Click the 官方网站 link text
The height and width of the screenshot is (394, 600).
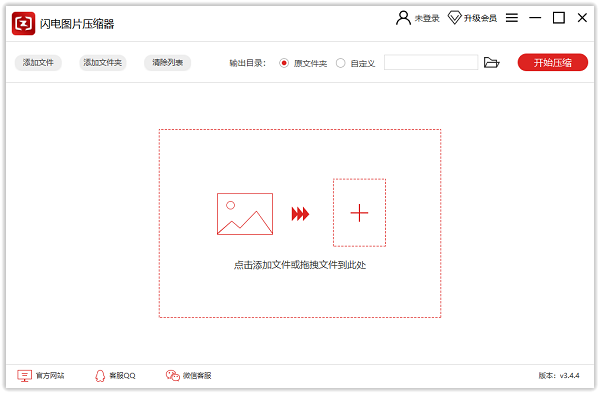(x=50, y=376)
